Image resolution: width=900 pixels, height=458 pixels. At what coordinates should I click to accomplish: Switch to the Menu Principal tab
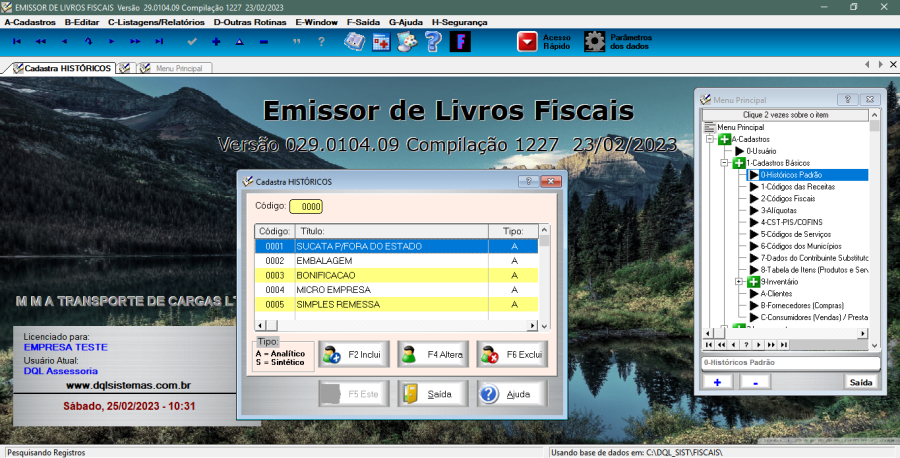coord(170,68)
